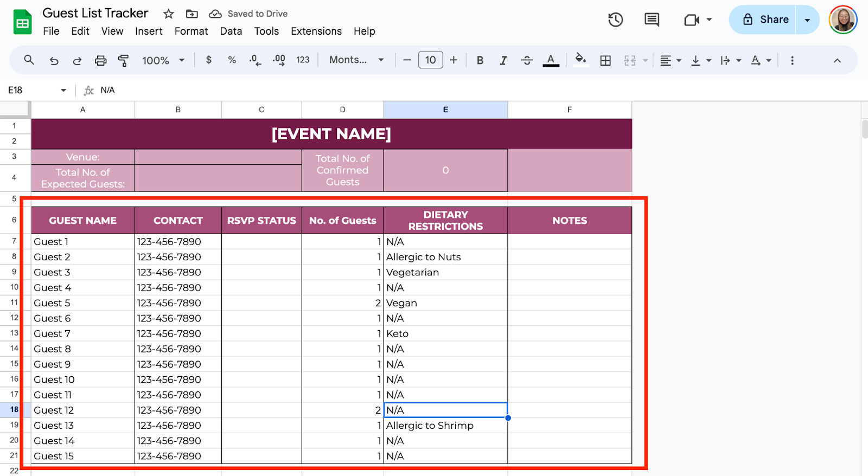This screenshot has height=476, width=868.
Task: Open version history clock icon
Action: [x=615, y=20]
